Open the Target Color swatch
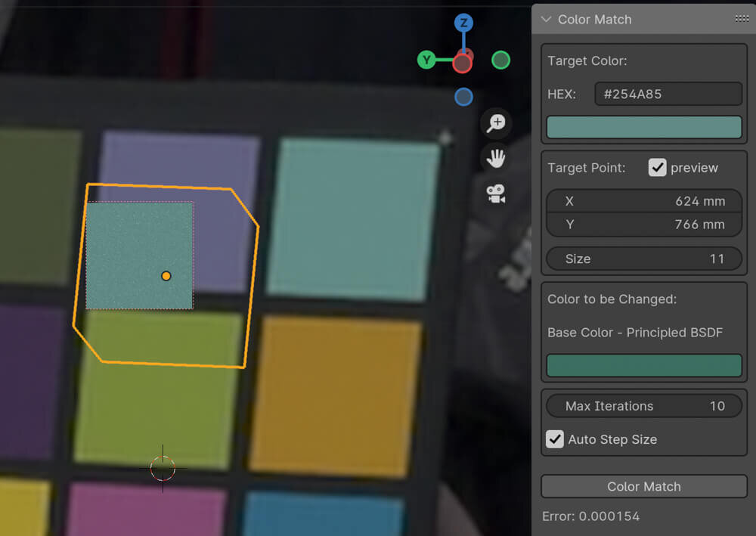756x536 pixels. pos(643,127)
